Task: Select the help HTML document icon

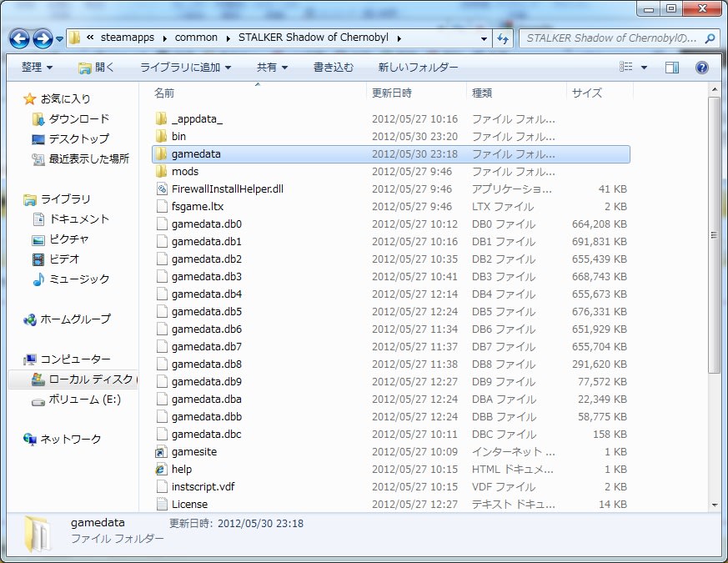Action: 161,469
